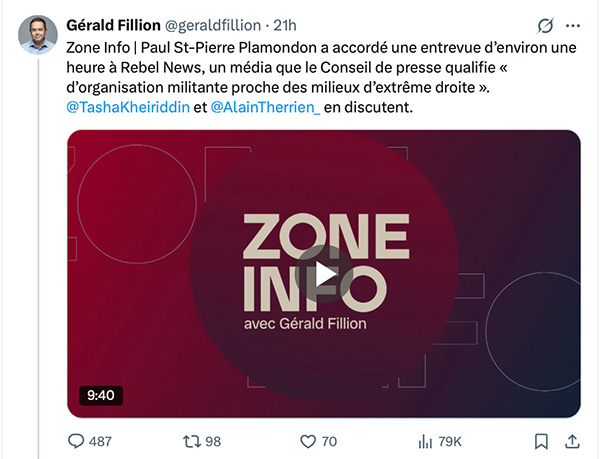Play the Zone Info video
The width and height of the screenshot is (600, 459).
[324, 273]
